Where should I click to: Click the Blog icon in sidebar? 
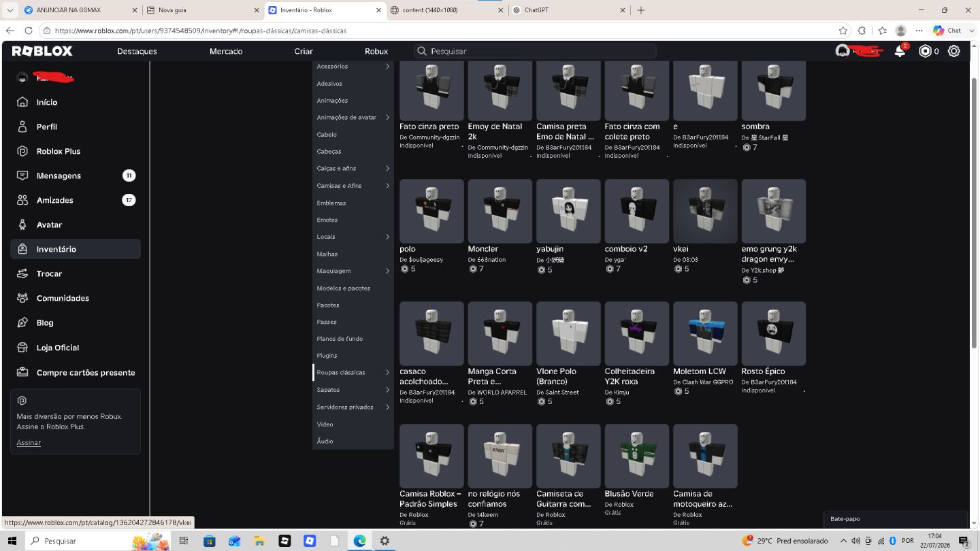22,322
